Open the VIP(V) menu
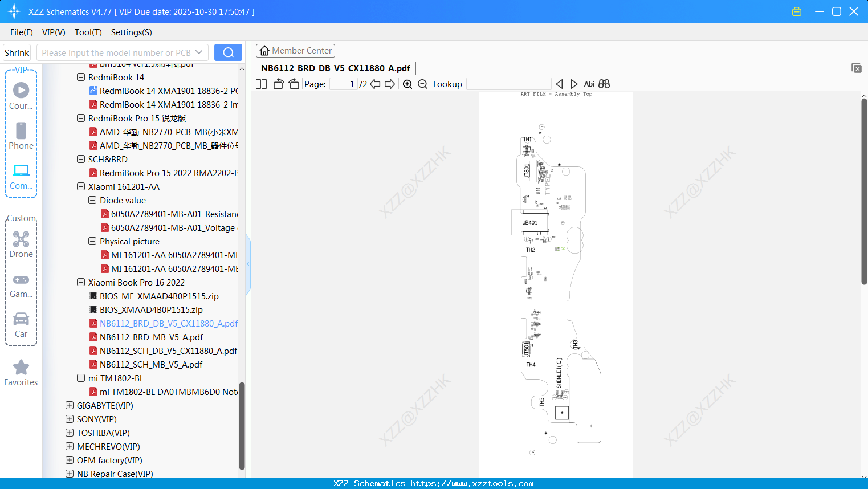Viewport: 868px width, 489px height. coord(54,32)
